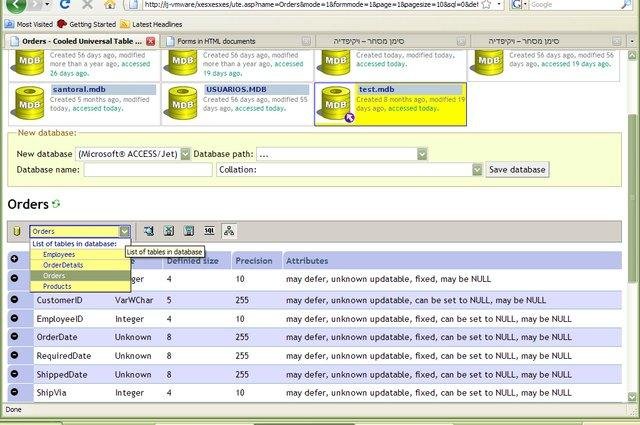
Task: Stop loading with the browser X icon
Action: tap(87, 5)
